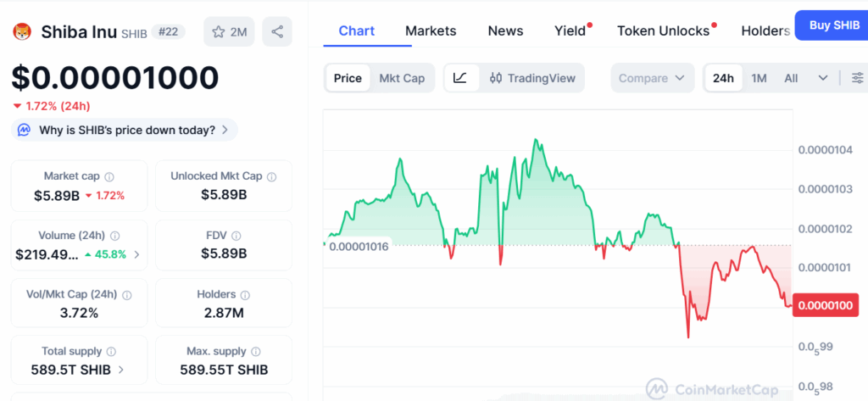Click the Holders info icon
Viewport: 868px width, 401px height.
pos(245,295)
